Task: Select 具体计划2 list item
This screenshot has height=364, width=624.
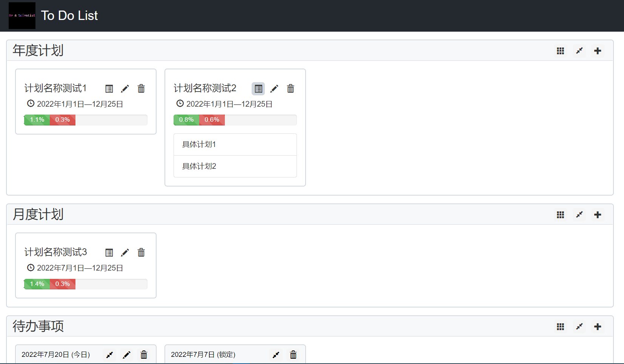Action: click(235, 167)
